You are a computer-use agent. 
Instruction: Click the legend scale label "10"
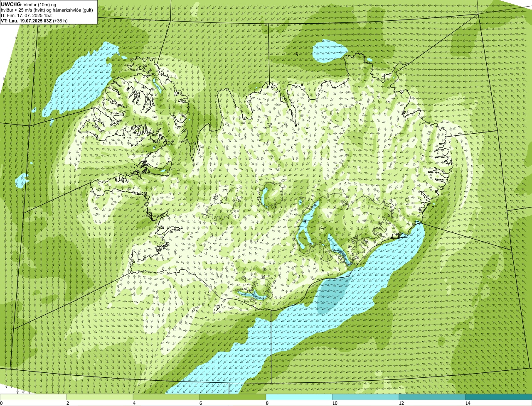335,403
